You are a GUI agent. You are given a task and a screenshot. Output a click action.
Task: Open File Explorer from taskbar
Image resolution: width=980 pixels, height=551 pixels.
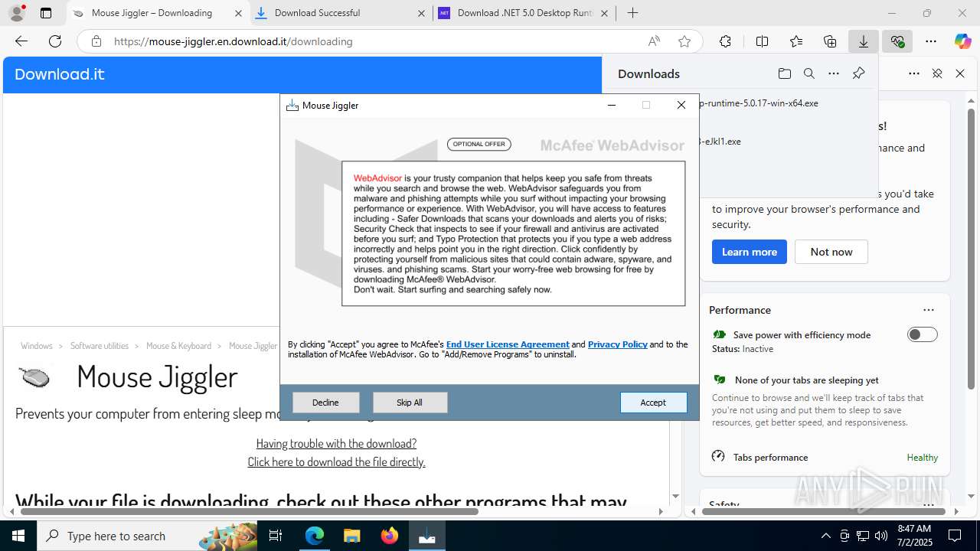click(351, 536)
